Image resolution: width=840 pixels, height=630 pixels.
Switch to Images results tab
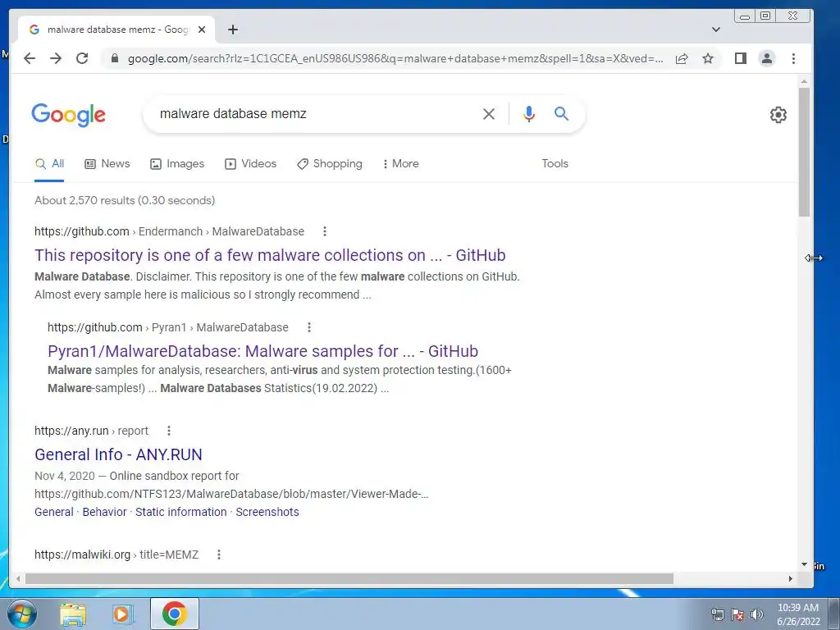point(177,164)
